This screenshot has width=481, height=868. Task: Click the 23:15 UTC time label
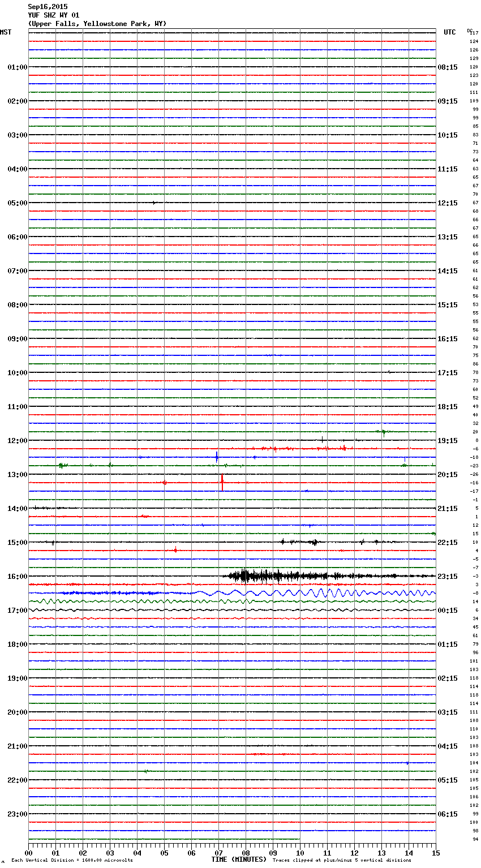click(448, 577)
